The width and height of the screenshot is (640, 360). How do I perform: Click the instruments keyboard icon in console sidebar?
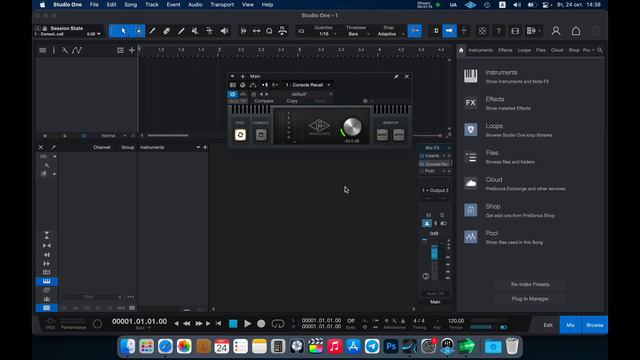pos(47,281)
